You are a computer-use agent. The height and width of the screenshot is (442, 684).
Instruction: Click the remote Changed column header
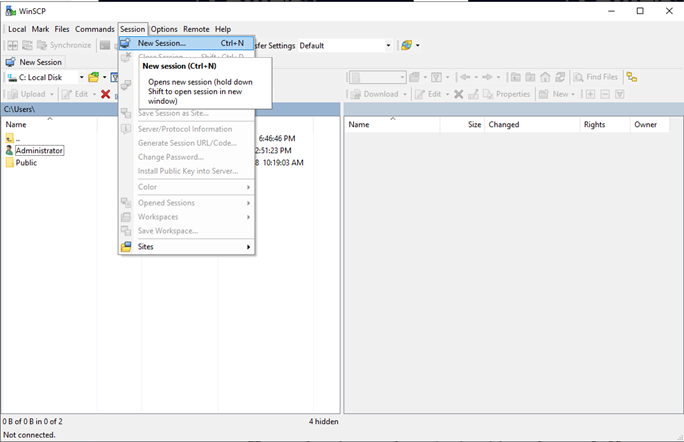point(532,125)
